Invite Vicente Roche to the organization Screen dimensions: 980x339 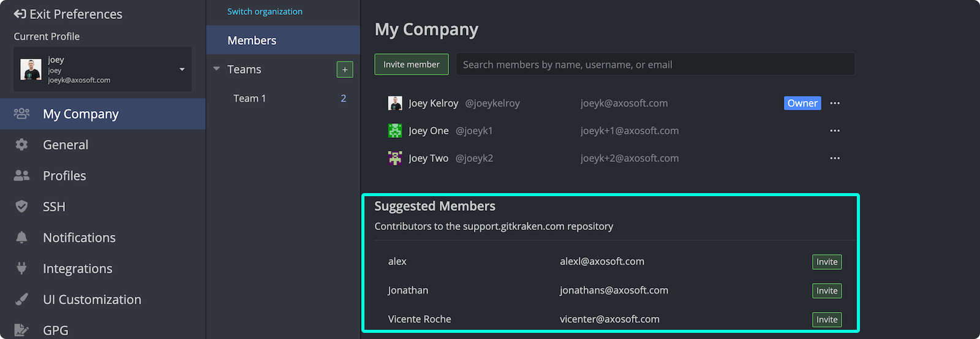click(x=826, y=319)
